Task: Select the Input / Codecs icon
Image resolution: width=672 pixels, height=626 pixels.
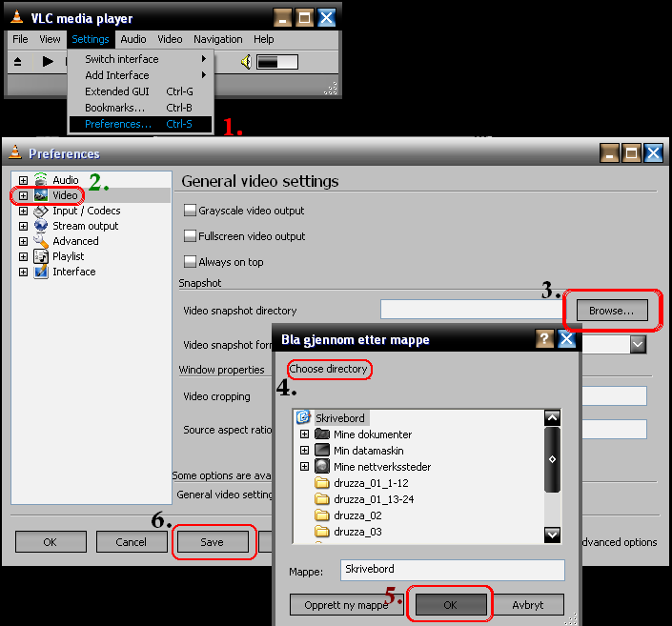Action: (41, 211)
